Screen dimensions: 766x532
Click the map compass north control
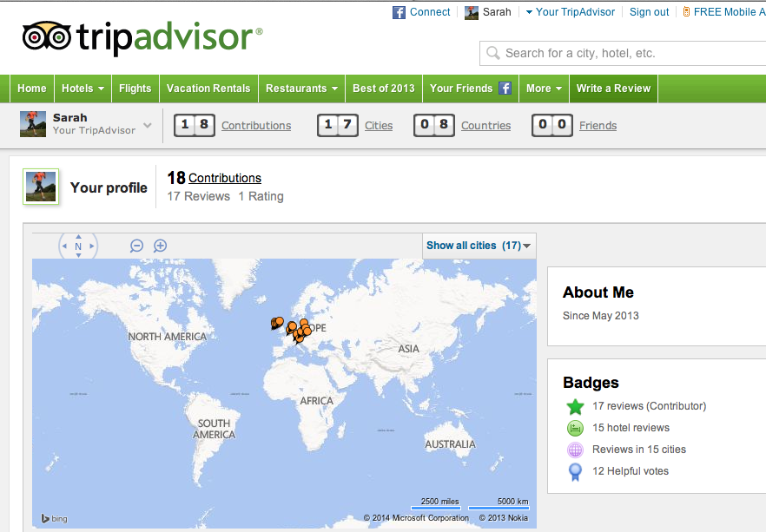point(78,246)
